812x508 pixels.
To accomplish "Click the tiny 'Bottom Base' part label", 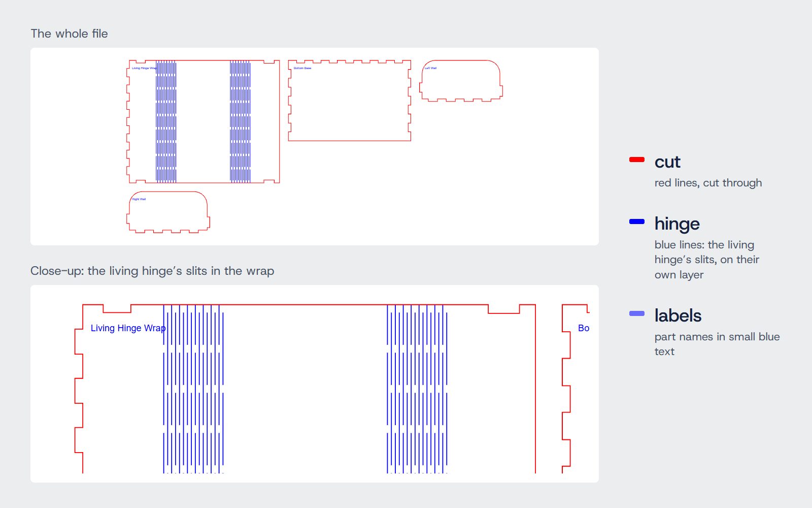I will tap(302, 68).
